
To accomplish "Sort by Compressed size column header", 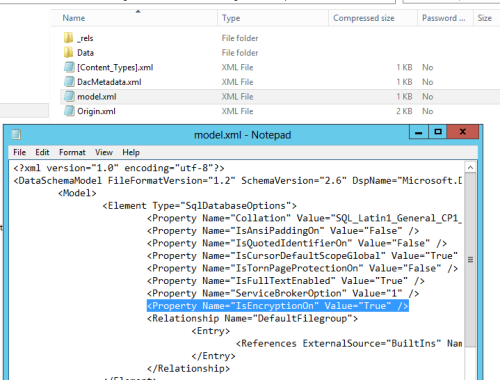I will [373, 18].
